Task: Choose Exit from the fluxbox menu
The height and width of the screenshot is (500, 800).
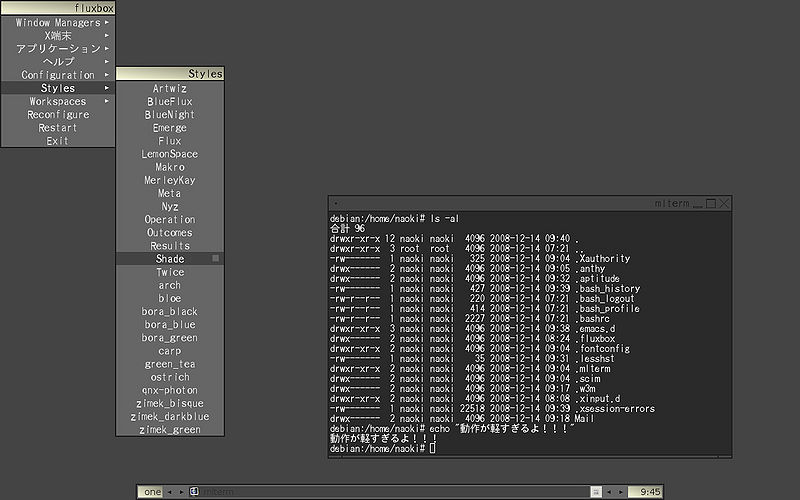Action: [x=58, y=141]
